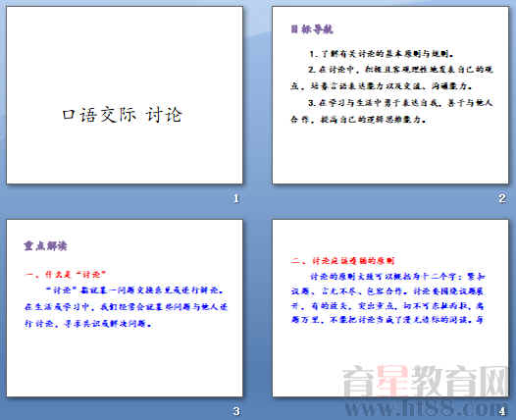Click the title text 口语交际 讨论
The image size is (516, 420).
122,115
